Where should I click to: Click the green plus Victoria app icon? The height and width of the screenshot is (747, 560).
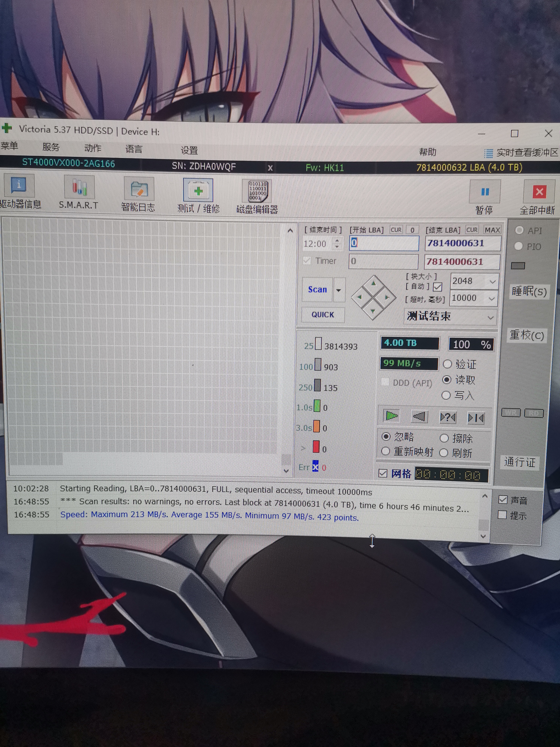point(7,128)
